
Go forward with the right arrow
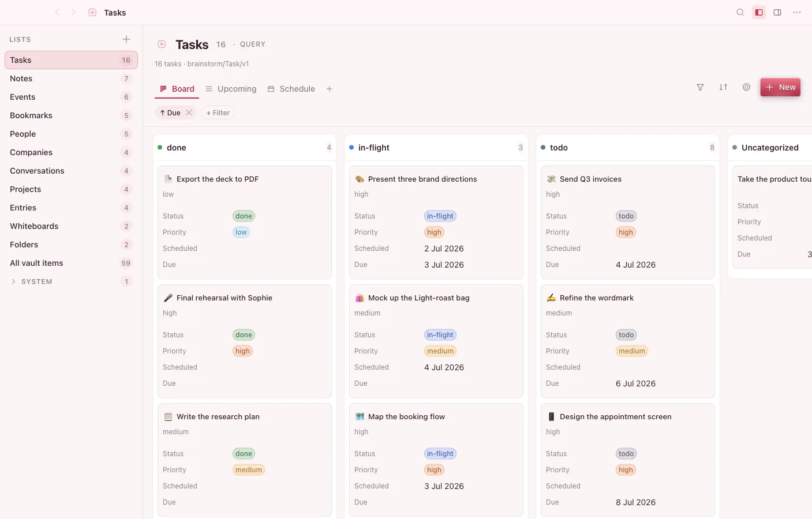[73, 13]
